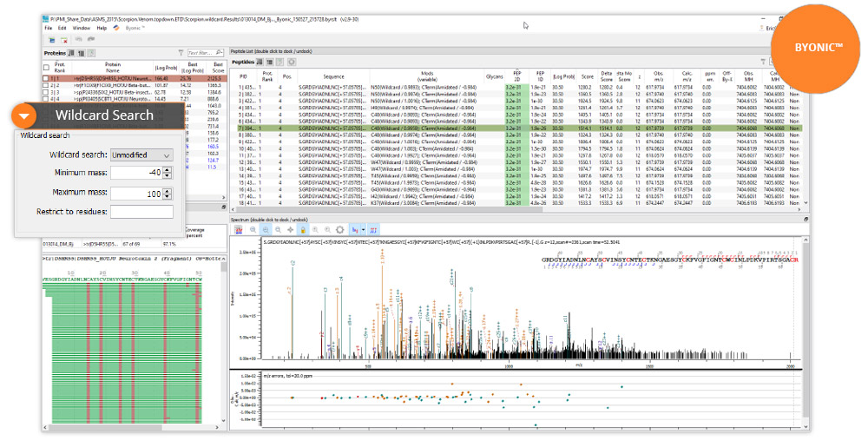The image size is (868, 447).
Task: Click the Minimum mass spinner arrows
Action: (168, 173)
